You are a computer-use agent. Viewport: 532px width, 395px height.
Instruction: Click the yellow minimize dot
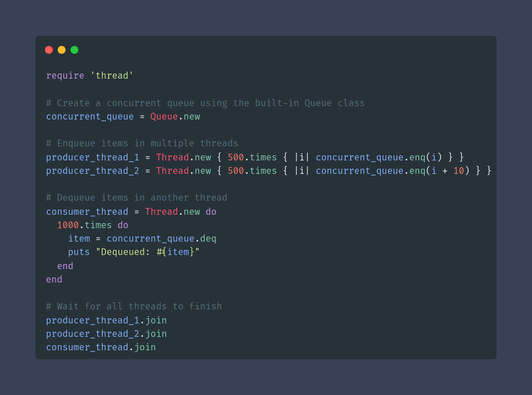(x=62, y=50)
